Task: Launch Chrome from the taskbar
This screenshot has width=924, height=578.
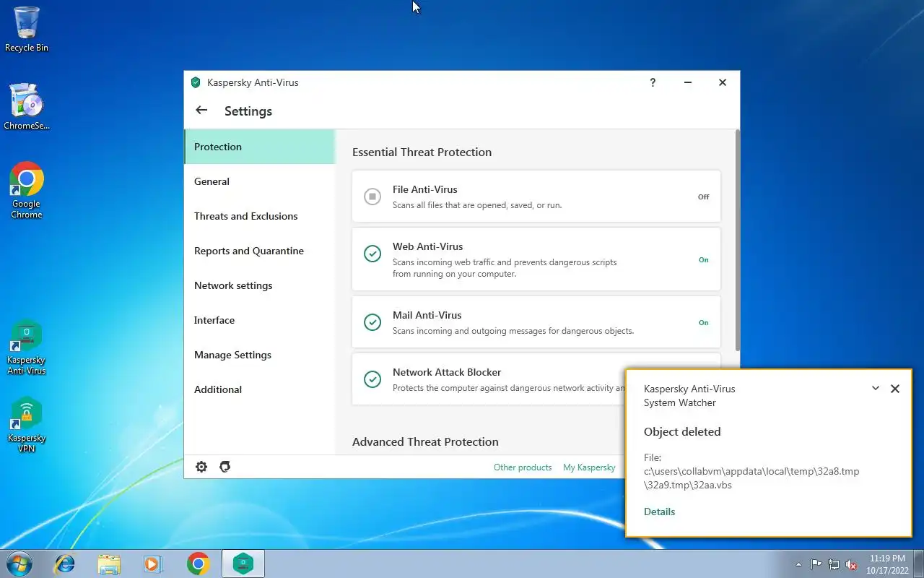Action: [199, 564]
